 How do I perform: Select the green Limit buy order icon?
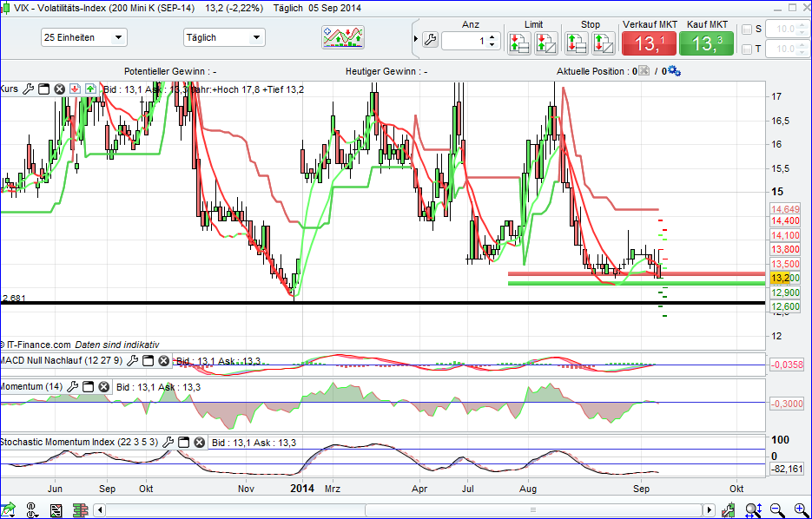point(518,42)
